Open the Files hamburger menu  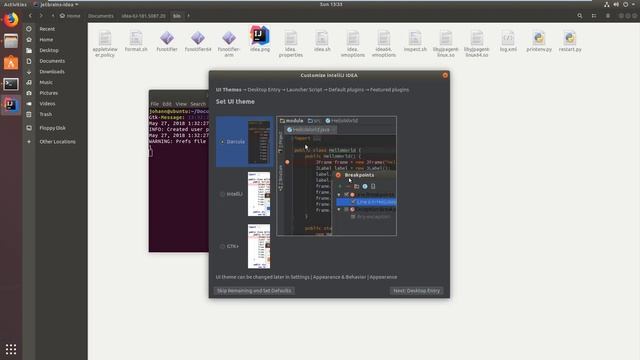coord(608,16)
